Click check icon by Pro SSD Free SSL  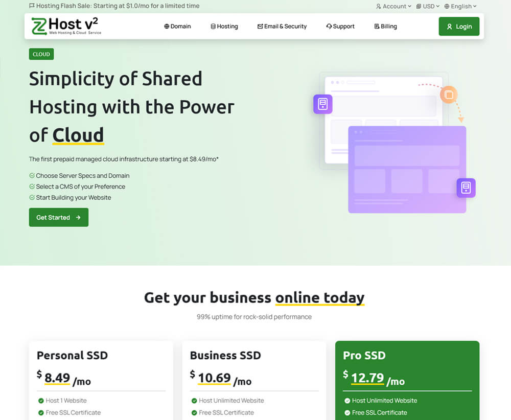tap(347, 413)
